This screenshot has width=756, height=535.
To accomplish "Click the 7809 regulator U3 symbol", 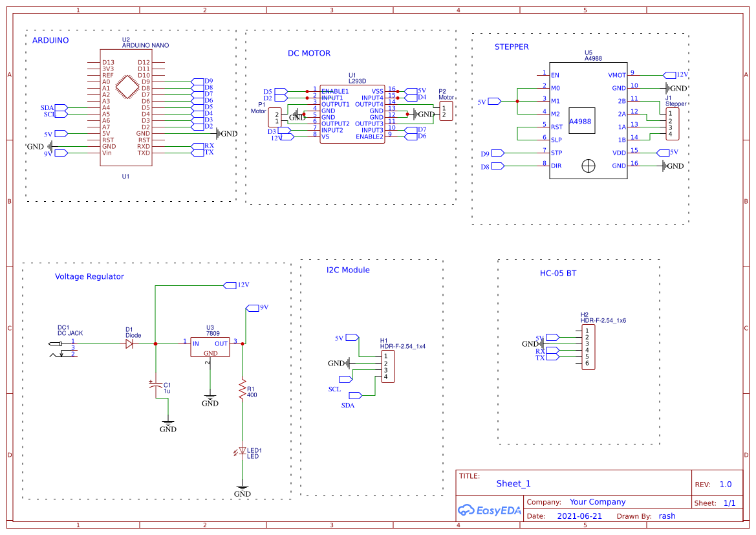I will (x=210, y=347).
